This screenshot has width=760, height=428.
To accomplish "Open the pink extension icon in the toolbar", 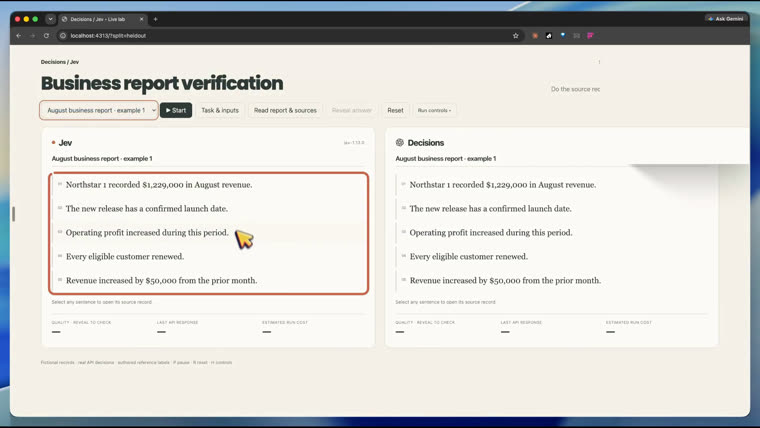I will click(590, 35).
